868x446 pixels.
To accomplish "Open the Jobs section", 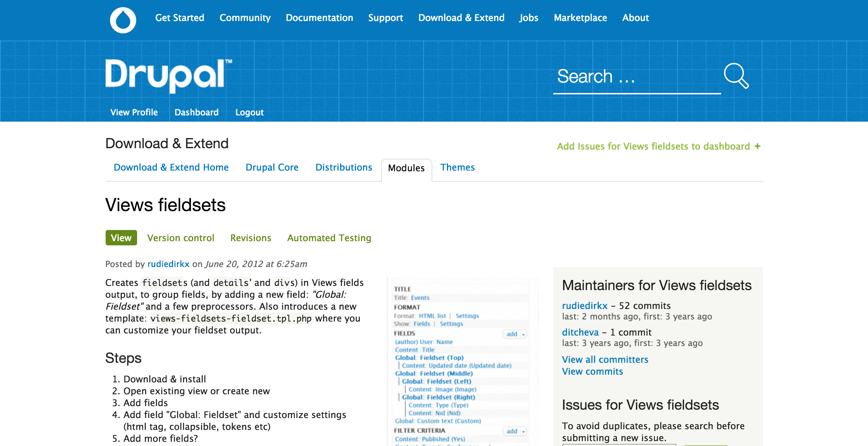I will (x=529, y=18).
